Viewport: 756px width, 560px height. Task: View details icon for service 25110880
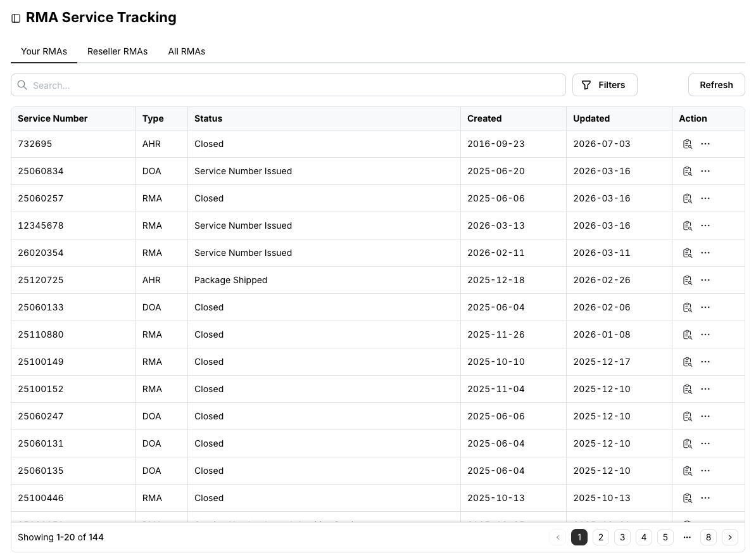pyautogui.click(x=688, y=334)
